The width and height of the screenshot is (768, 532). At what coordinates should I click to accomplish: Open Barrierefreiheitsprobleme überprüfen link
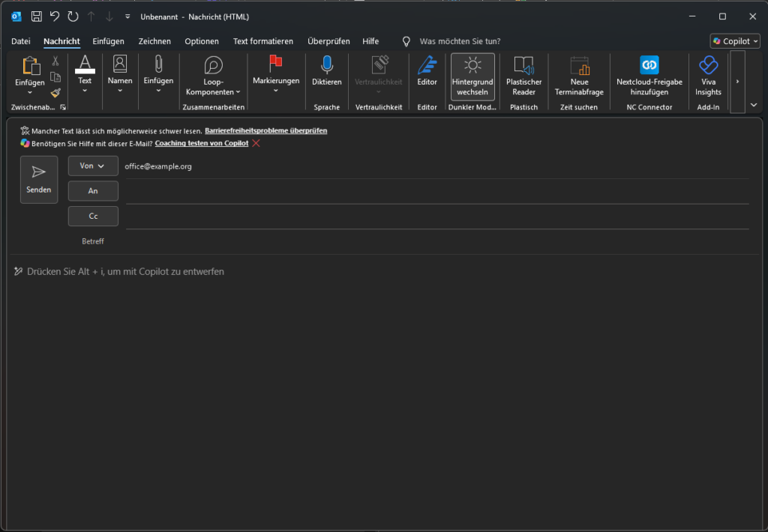point(266,130)
